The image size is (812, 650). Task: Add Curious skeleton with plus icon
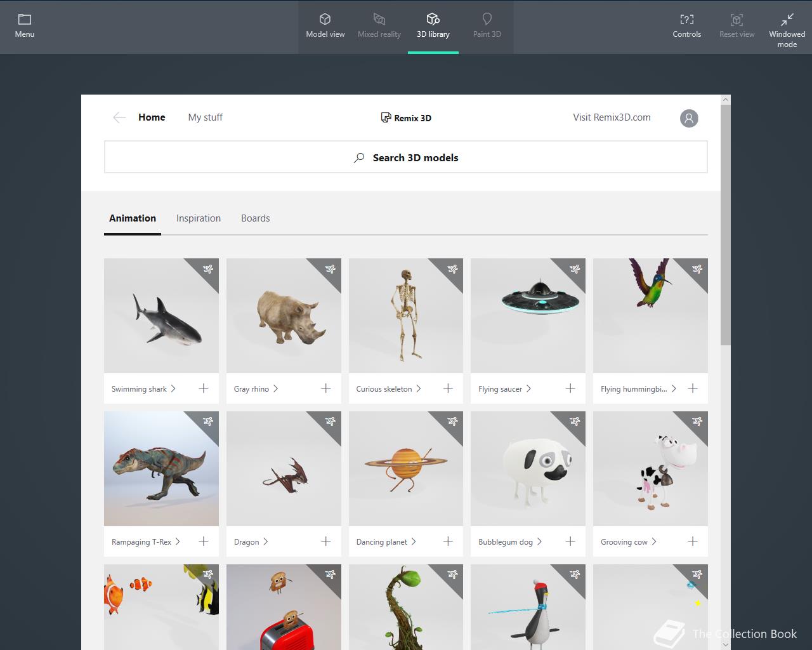[448, 388]
